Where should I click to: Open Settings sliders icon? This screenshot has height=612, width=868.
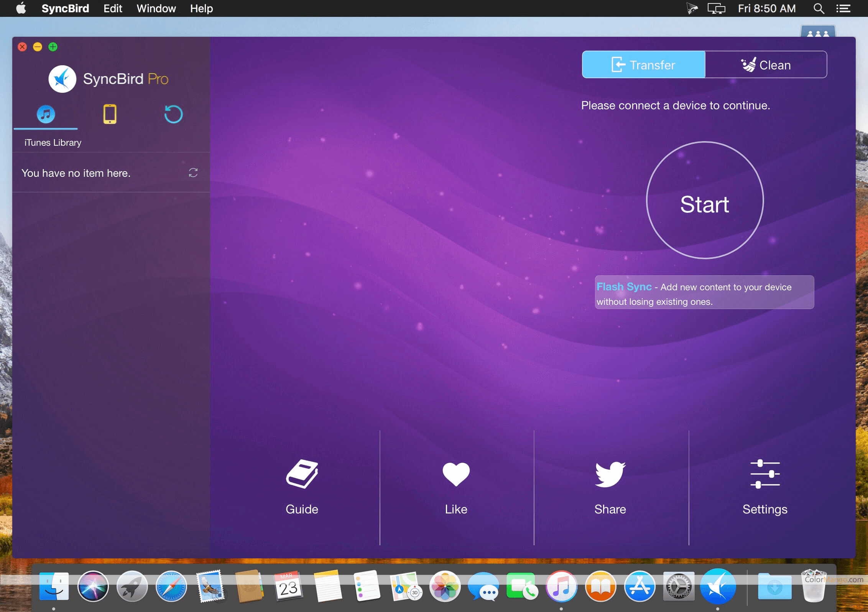(765, 474)
